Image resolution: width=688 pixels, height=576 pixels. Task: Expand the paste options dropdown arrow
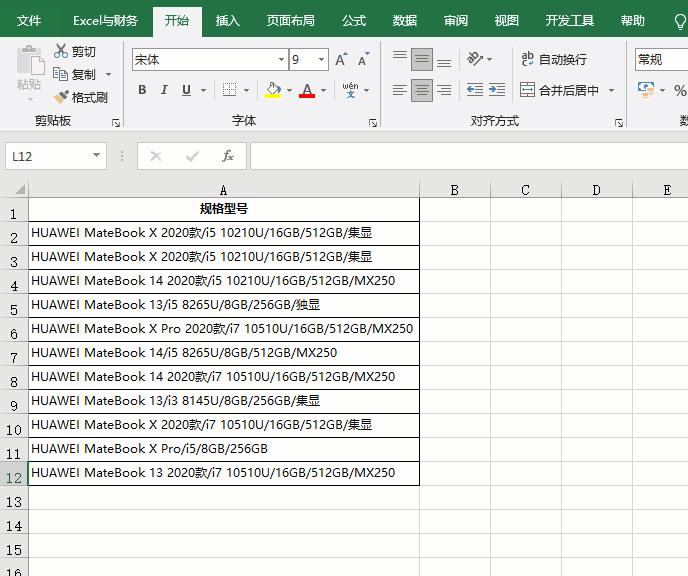pos(30,99)
